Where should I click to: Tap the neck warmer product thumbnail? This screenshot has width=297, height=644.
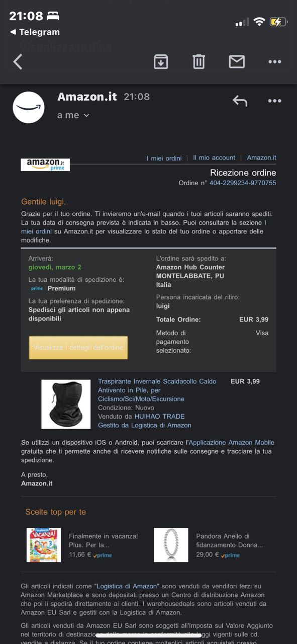(66, 405)
